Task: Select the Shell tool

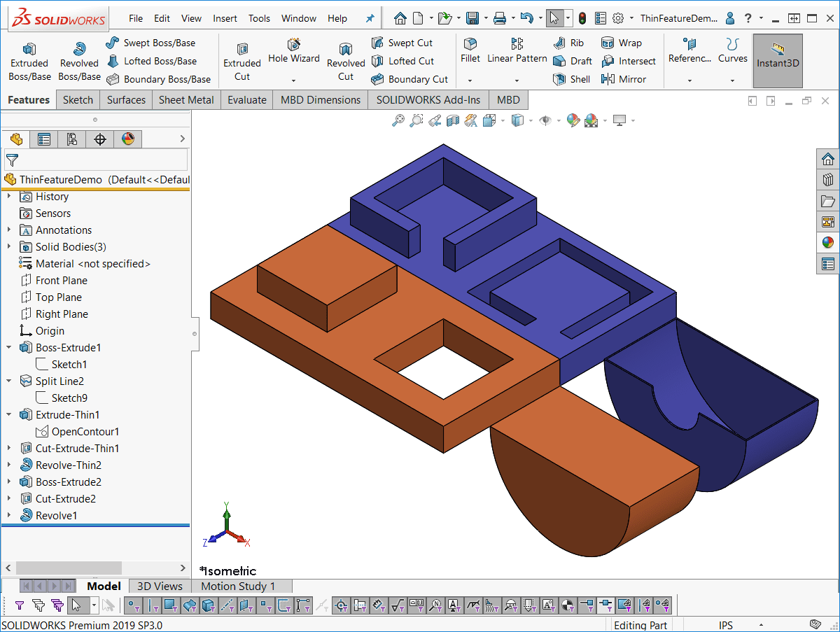Action: [x=572, y=79]
